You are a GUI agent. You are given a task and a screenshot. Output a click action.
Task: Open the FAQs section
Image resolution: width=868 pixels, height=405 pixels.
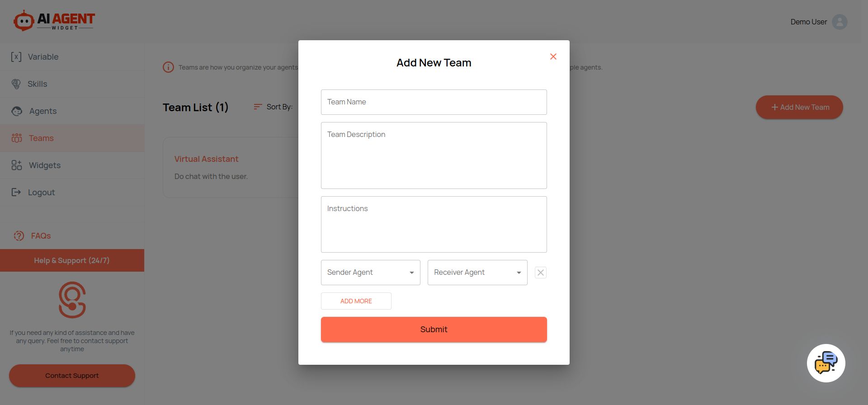coord(40,236)
